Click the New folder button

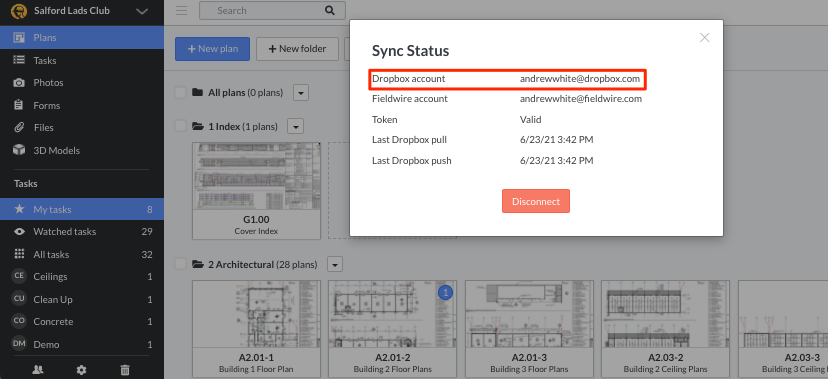point(297,49)
